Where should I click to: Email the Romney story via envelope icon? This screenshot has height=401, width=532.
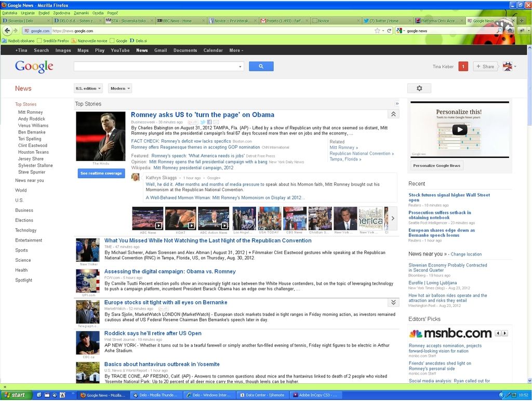click(216, 122)
